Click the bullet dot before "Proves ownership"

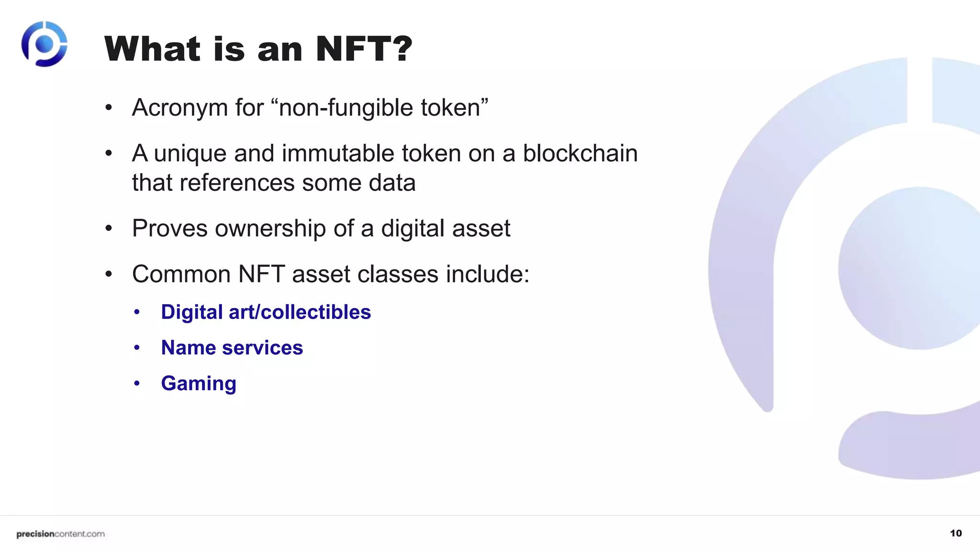click(x=109, y=228)
